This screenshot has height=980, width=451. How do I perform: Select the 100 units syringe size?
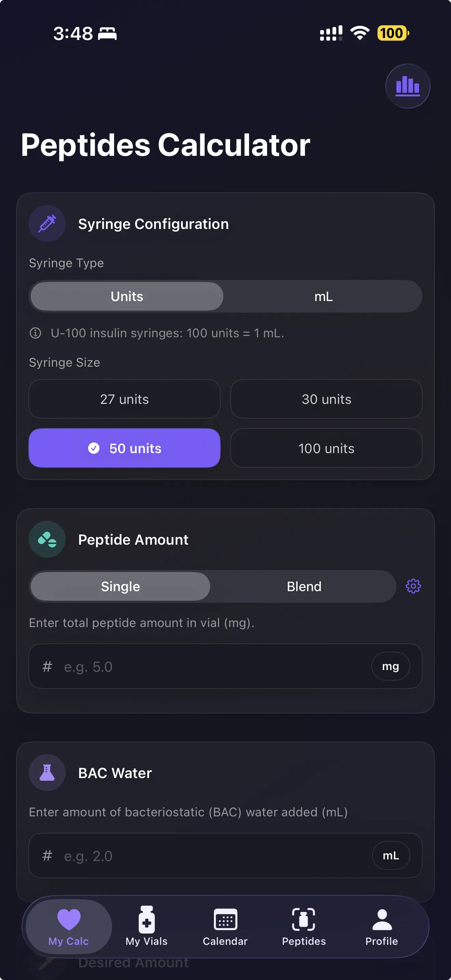pos(326,448)
